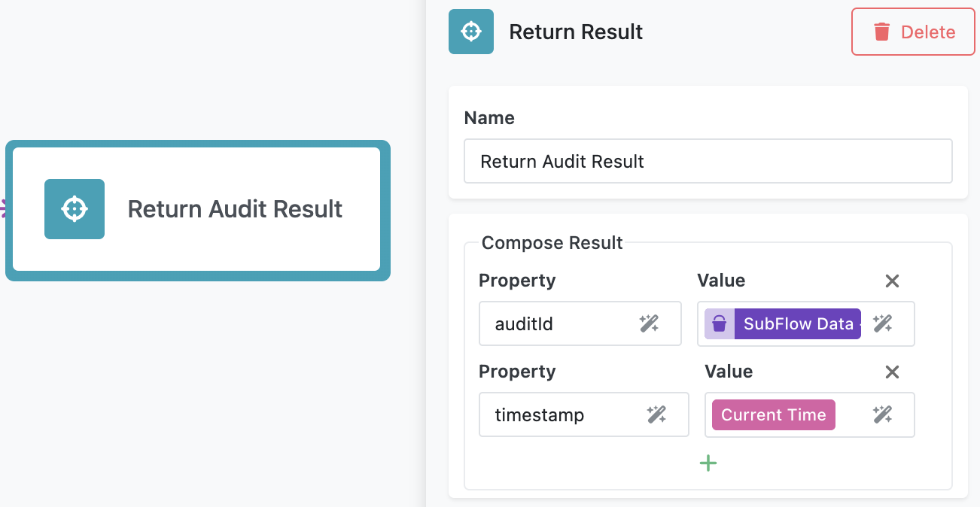Click the Delete button
This screenshot has height=507, width=980.
[912, 32]
